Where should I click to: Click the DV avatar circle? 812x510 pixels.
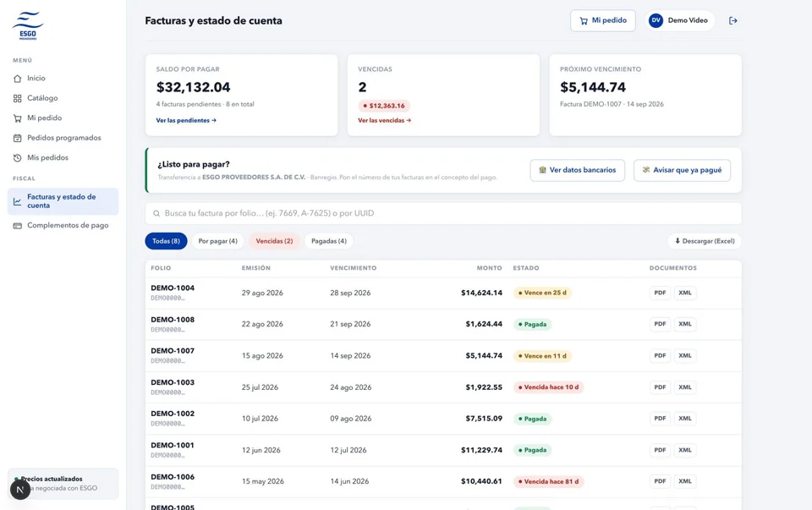point(656,20)
